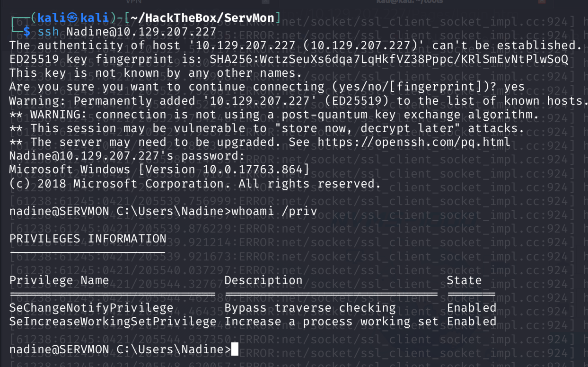Click the SeChangeNotifyPrivilege entry
The width and height of the screenshot is (588, 367).
91,308
